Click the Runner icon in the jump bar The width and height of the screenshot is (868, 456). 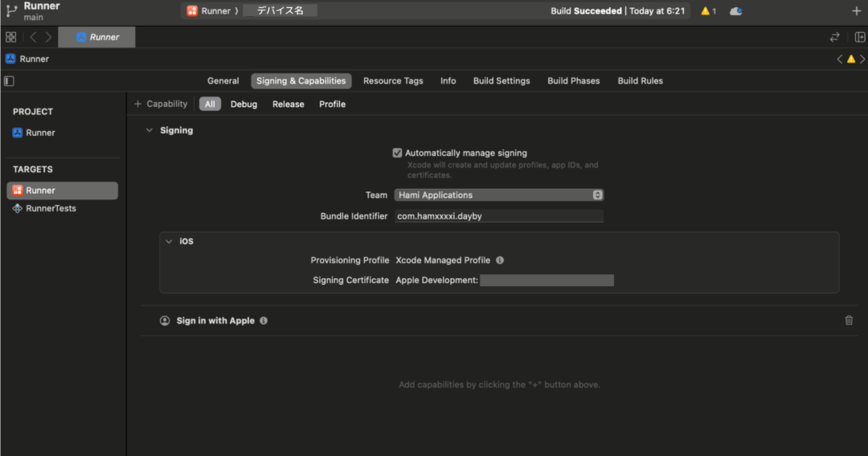(x=10, y=59)
